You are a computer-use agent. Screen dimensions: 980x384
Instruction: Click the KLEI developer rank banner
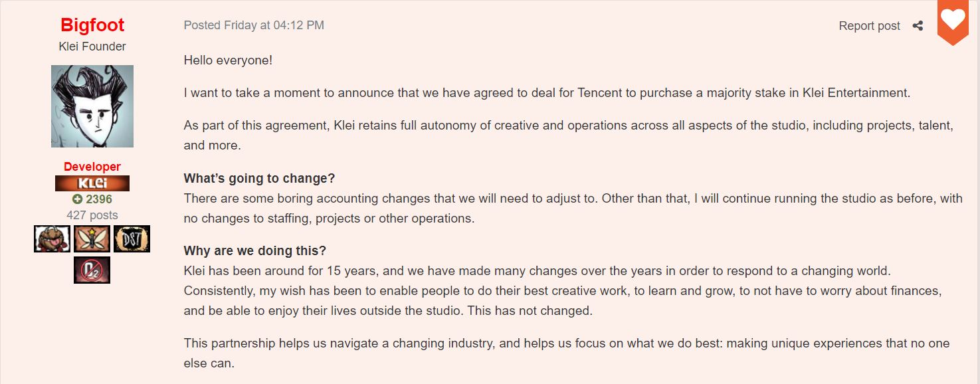[x=92, y=183]
